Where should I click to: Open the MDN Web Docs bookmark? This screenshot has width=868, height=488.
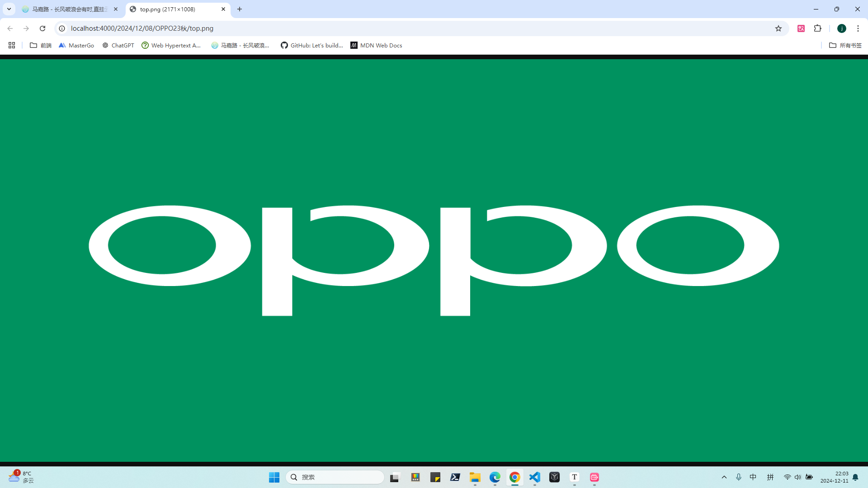coord(376,45)
